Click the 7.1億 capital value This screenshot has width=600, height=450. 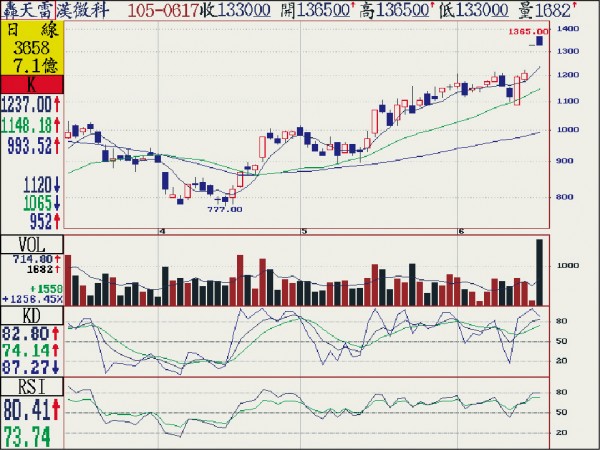pos(36,65)
